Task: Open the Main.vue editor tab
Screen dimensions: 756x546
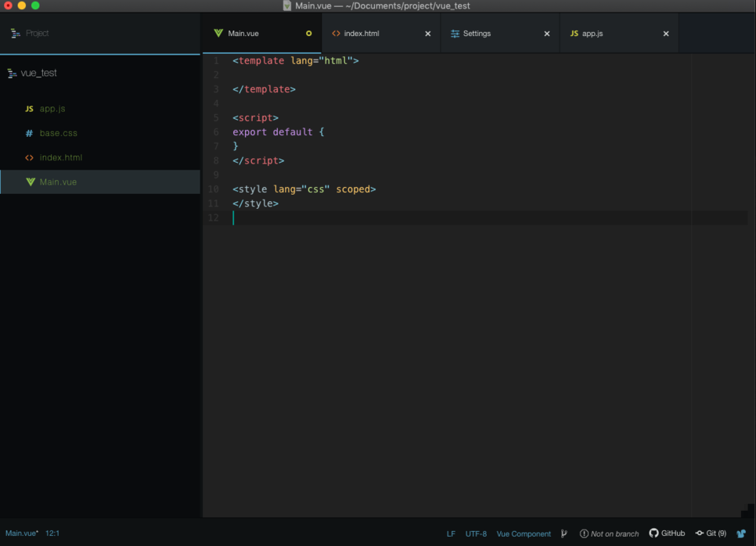Action: click(262, 34)
